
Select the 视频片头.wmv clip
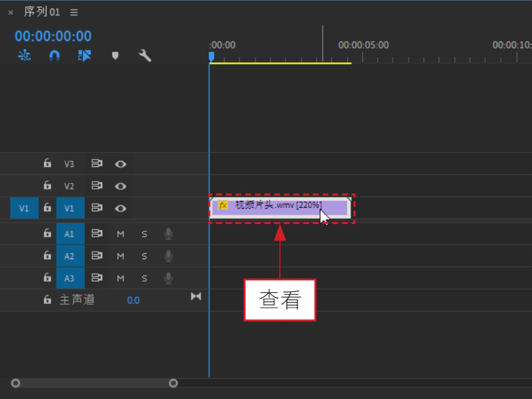point(280,207)
